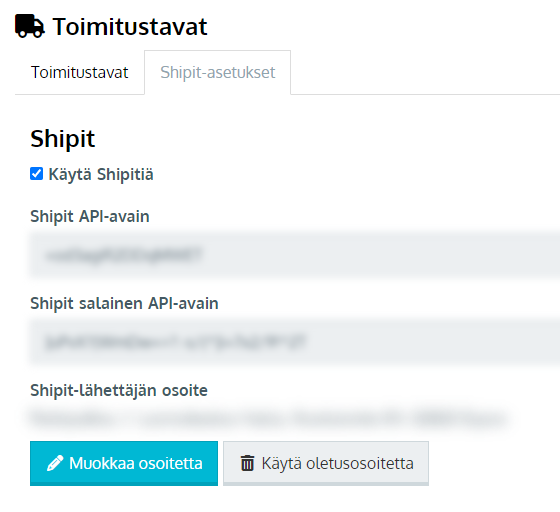Click the Shipit salainen API-avain label
The height and width of the screenshot is (512, 560).
(x=124, y=303)
